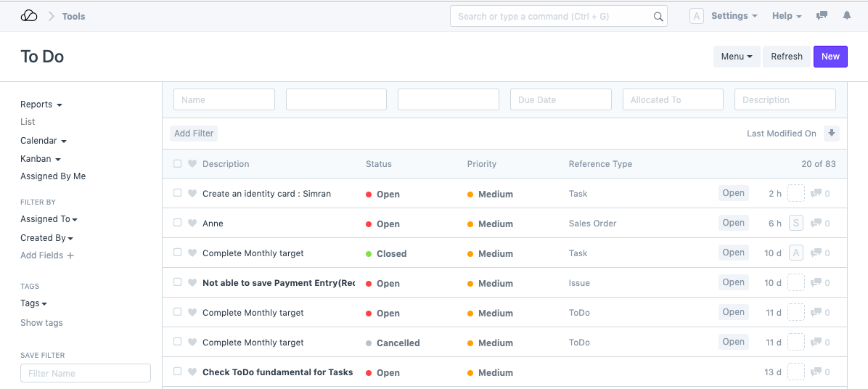Click the search magnifier icon

tap(658, 17)
